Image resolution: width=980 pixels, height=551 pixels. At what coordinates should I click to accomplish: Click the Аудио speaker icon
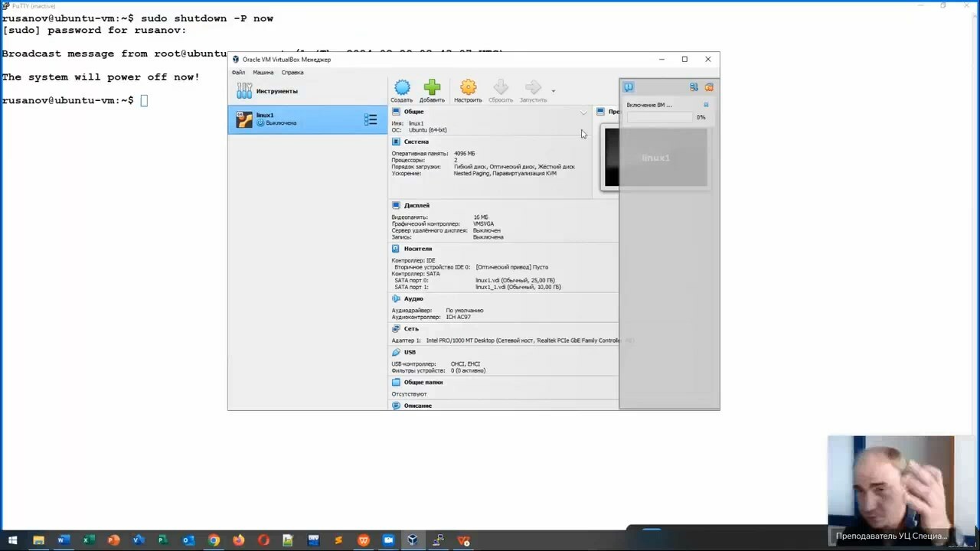coord(396,298)
